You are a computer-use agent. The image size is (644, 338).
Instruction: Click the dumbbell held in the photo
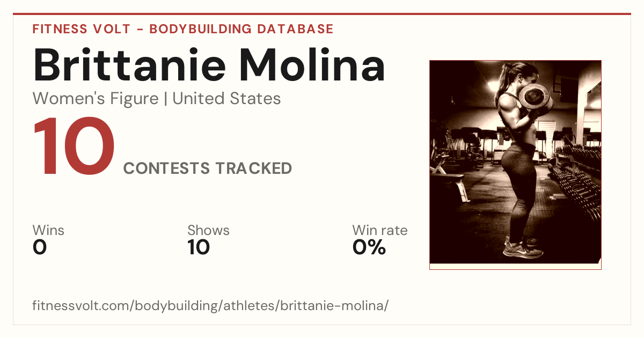(x=535, y=97)
